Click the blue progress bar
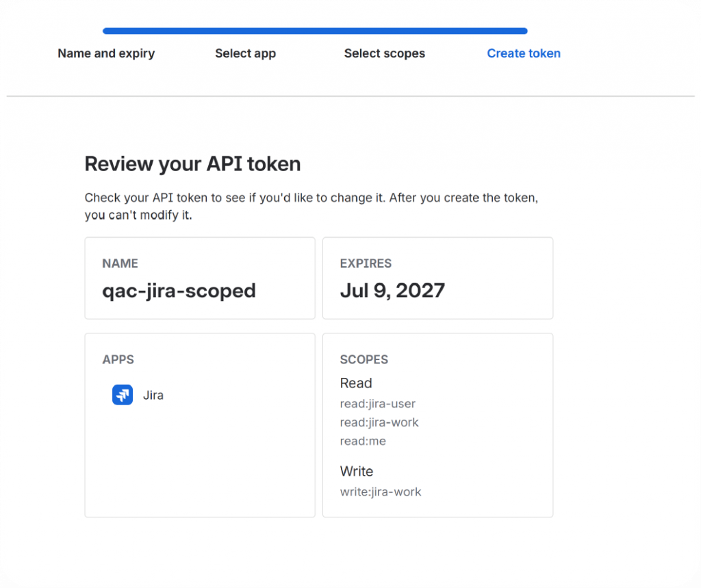The width and height of the screenshot is (701, 588). point(315,31)
